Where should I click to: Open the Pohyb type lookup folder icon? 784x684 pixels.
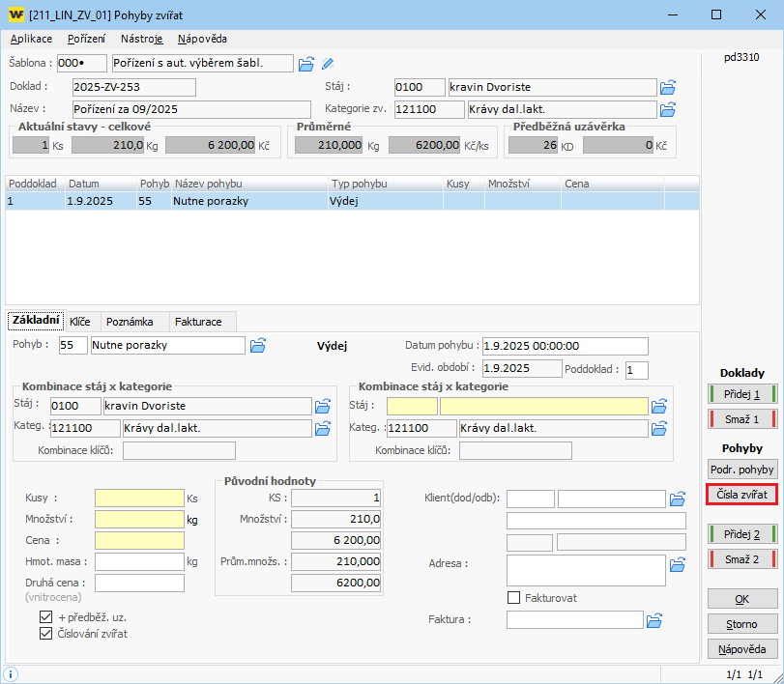258,345
